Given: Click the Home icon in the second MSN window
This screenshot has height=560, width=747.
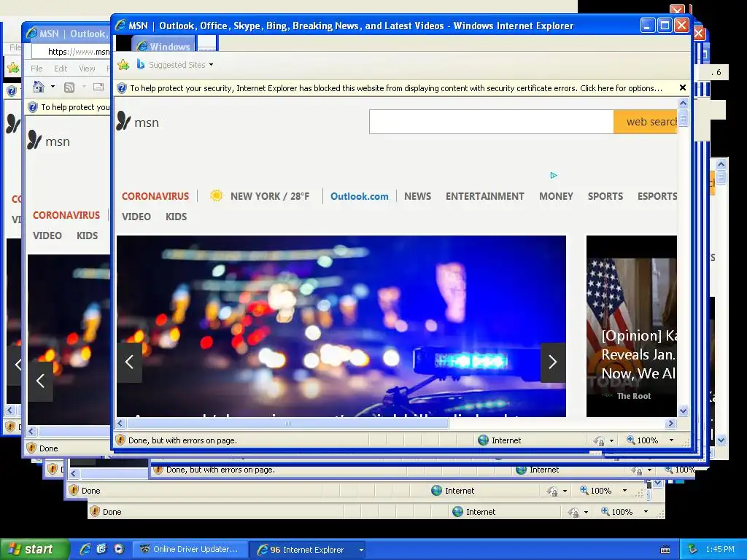Looking at the screenshot, I should pos(39,87).
